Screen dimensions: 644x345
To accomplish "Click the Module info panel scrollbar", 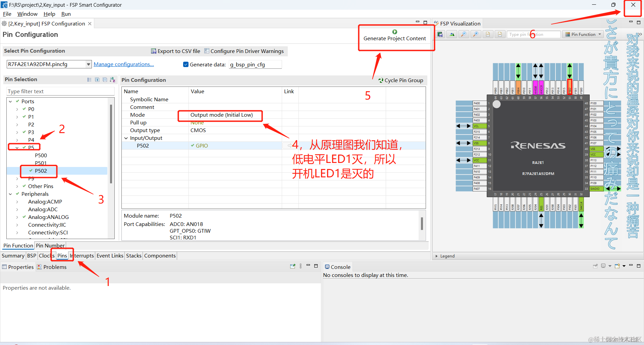I will coord(422,224).
